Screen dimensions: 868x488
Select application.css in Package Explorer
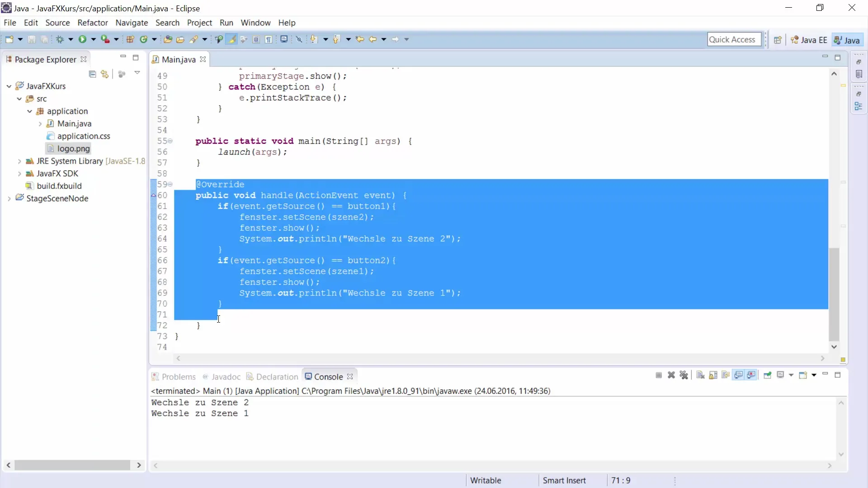point(84,136)
